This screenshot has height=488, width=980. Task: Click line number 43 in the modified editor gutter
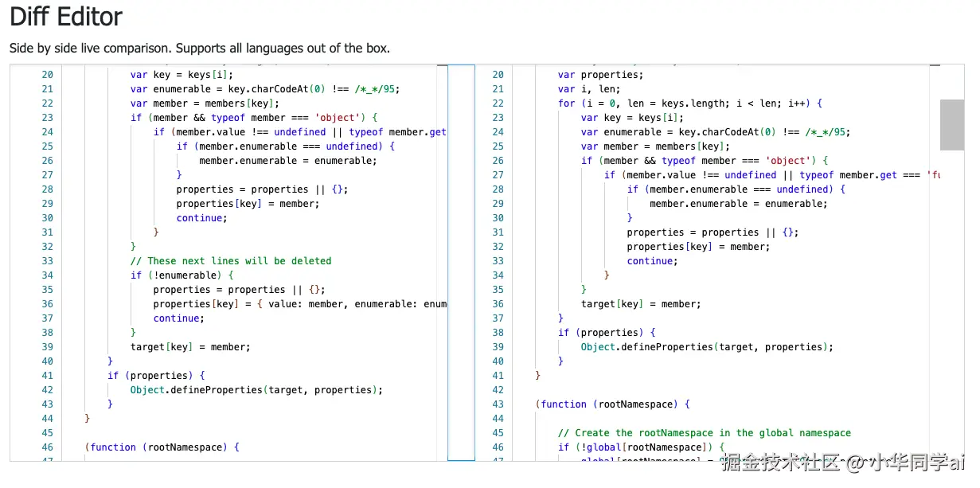(498, 404)
